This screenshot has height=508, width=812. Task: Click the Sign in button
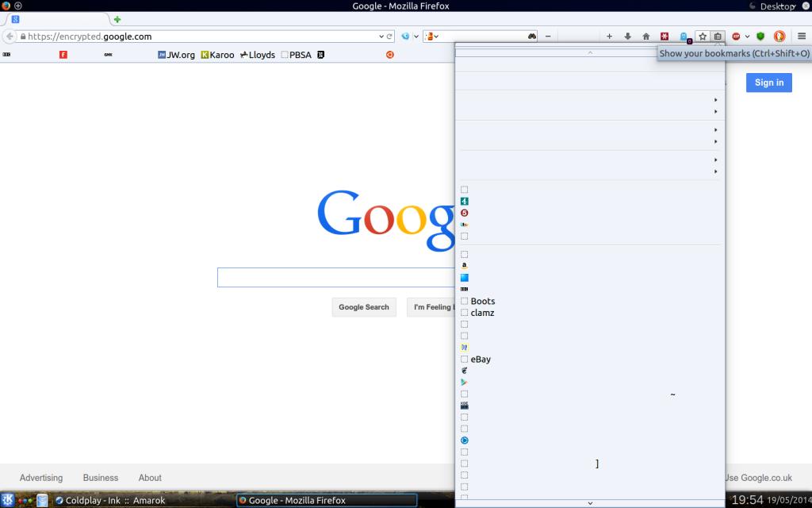pos(768,83)
